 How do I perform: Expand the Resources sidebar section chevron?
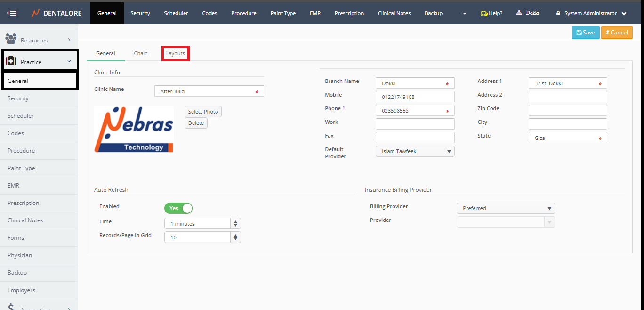click(69, 40)
